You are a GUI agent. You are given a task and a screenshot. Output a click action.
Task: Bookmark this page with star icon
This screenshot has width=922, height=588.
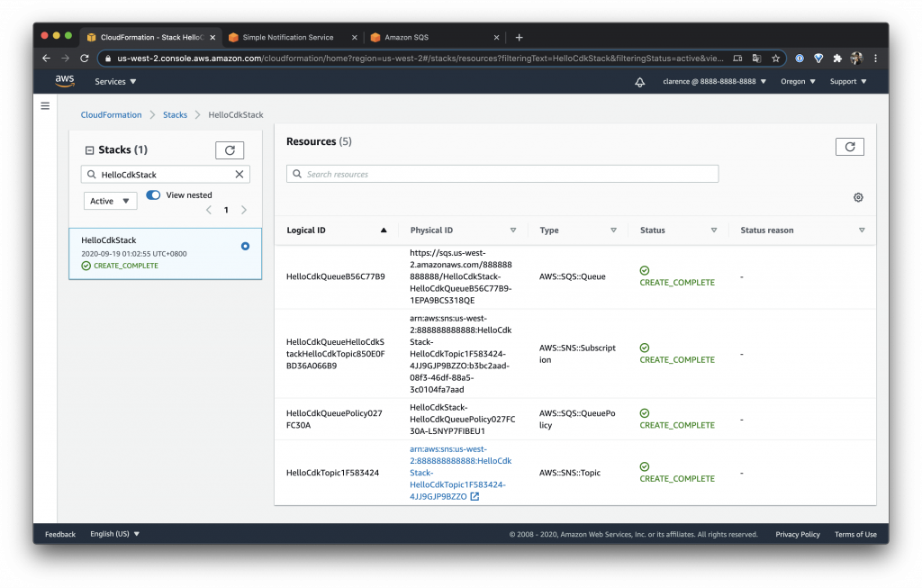(x=775, y=59)
